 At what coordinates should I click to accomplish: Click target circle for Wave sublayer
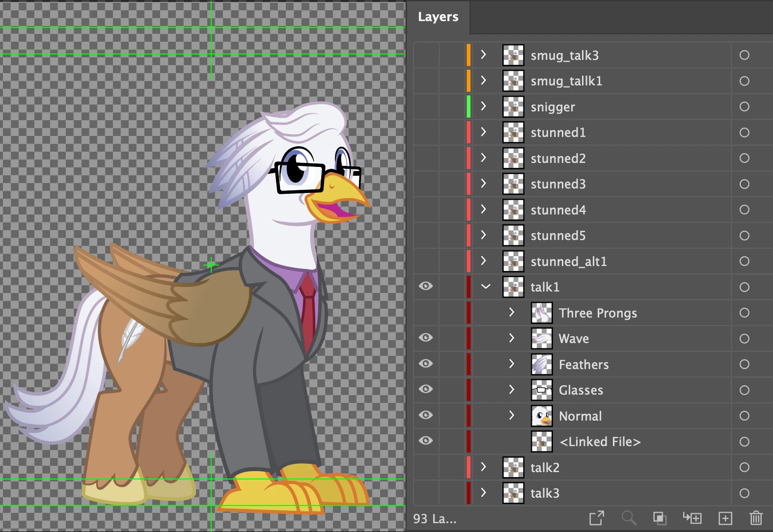coord(745,339)
